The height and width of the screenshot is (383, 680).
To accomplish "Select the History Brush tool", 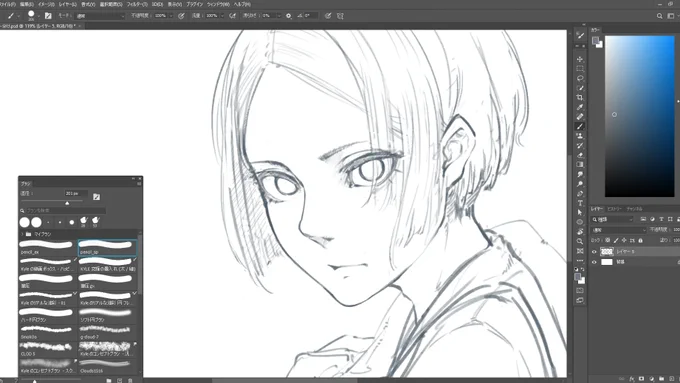I will click(580, 145).
